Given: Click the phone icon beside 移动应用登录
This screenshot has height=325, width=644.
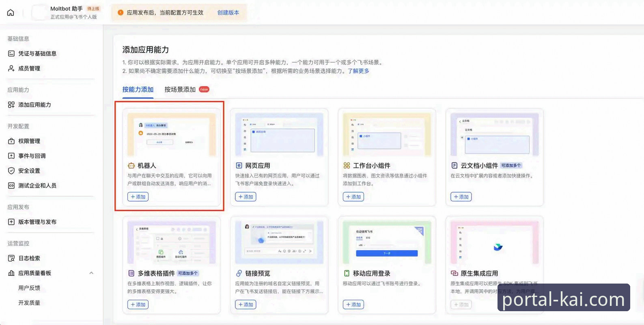Looking at the screenshot, I should click(x=347, y=273).
